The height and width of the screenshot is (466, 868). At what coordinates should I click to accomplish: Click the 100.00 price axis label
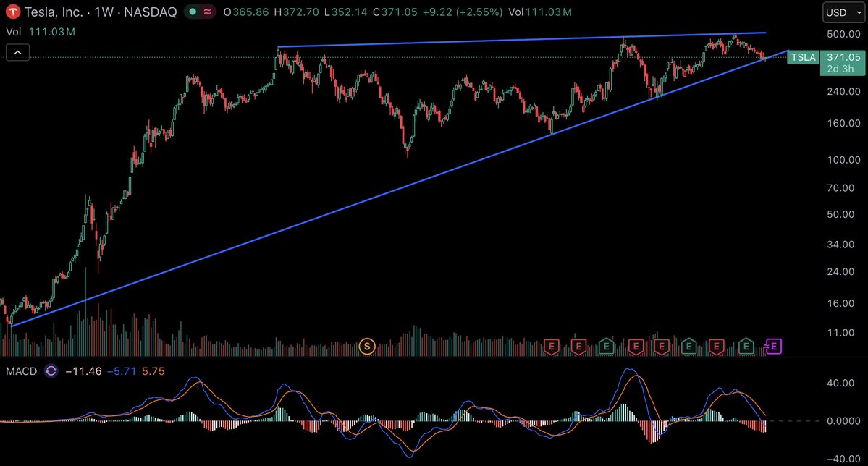843,160
